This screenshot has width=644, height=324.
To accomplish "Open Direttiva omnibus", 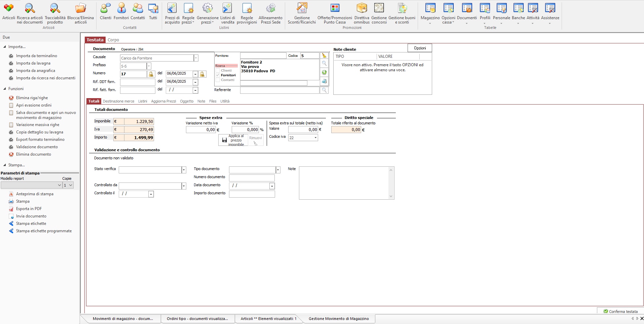I will [x=362, y=13].
